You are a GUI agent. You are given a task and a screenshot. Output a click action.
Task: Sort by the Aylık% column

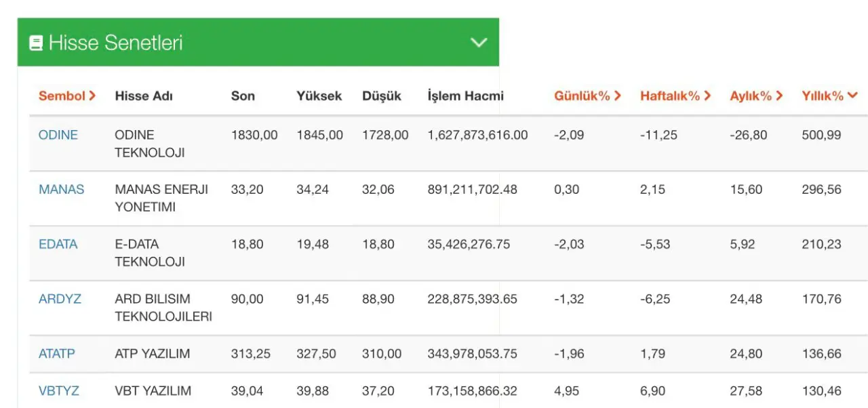click(x=756, y=96)
